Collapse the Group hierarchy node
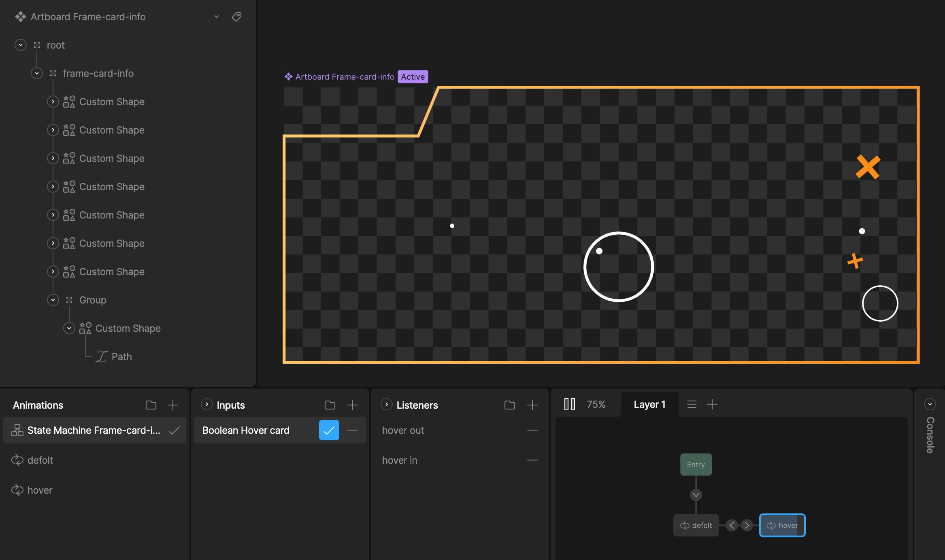Viewport: 945px width, 560px height. 53,300
